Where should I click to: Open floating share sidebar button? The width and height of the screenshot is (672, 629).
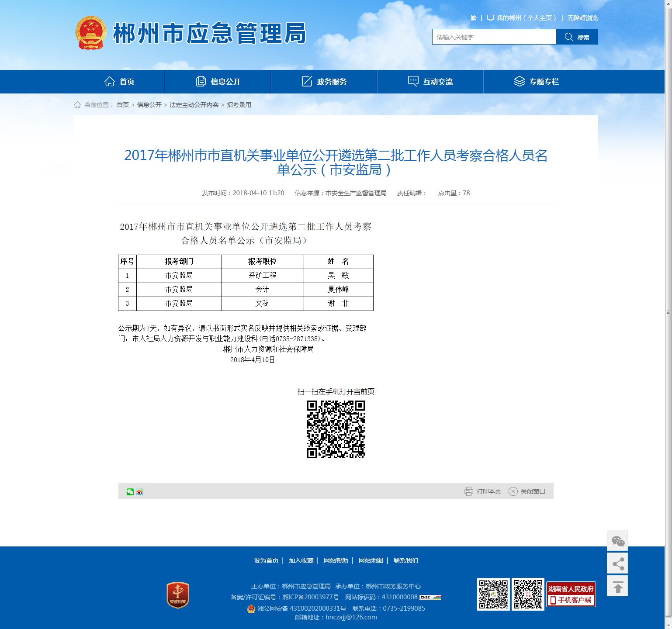(x=617, y=563)
